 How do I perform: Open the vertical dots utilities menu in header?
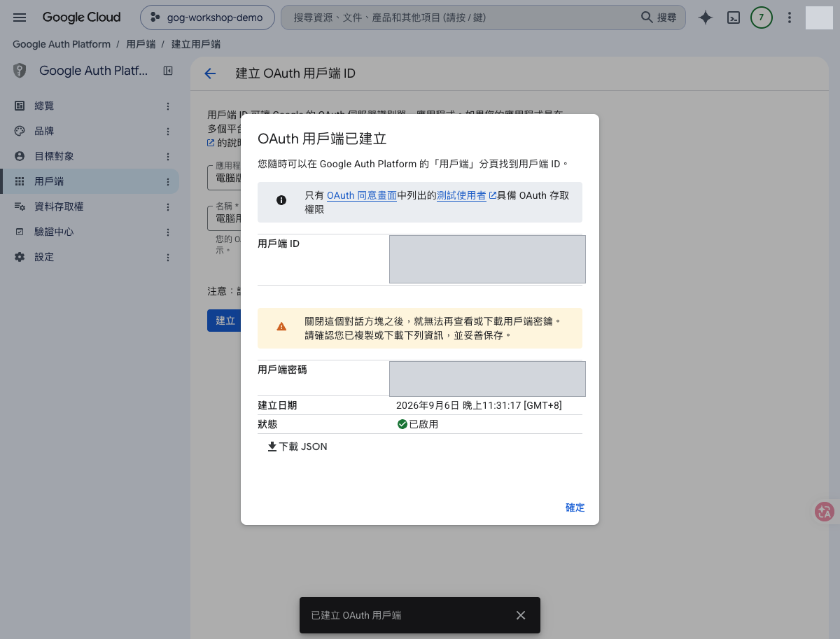click(790, 17)
